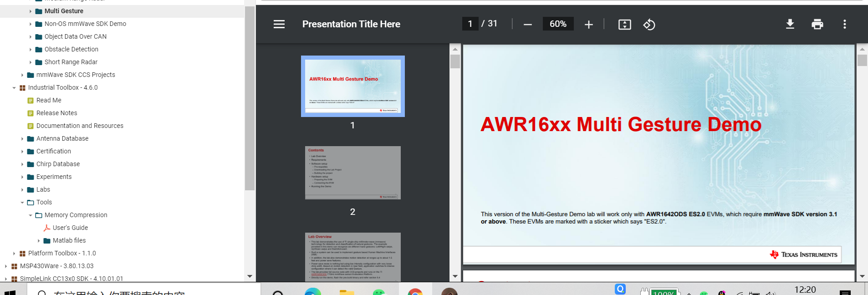Select the Labs folder
Viewport: 868px width, 295px height.
click(x=43, y=189)
